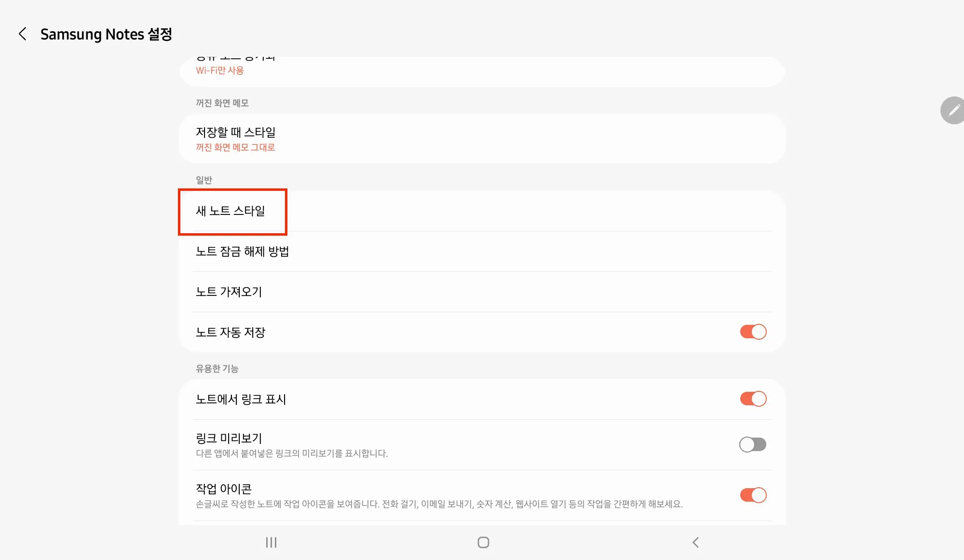Screen dimensions: 964x560
Task: Open 노트 잠금 해제 방법 settings
Action: [242, 252]
